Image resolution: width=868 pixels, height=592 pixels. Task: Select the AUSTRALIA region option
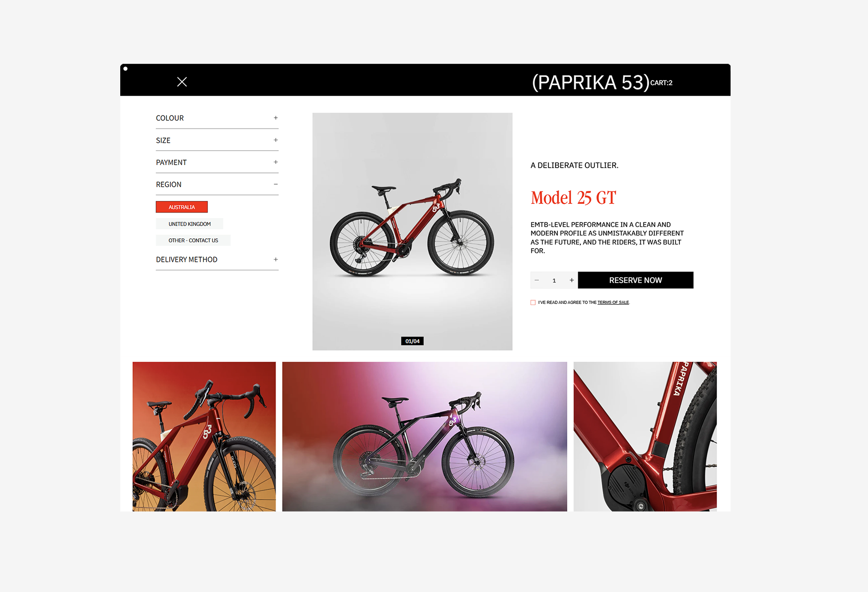point(182,207)
